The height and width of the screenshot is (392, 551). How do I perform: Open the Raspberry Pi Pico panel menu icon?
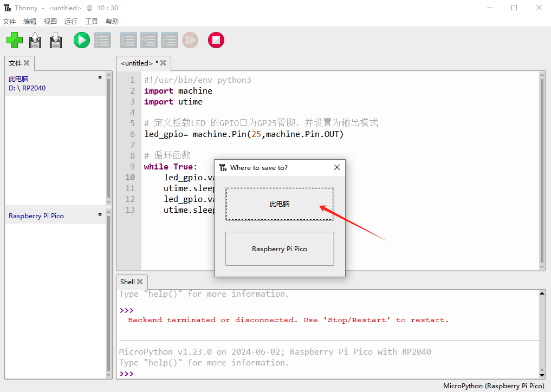pyautogui.click(x=100, y=214)
